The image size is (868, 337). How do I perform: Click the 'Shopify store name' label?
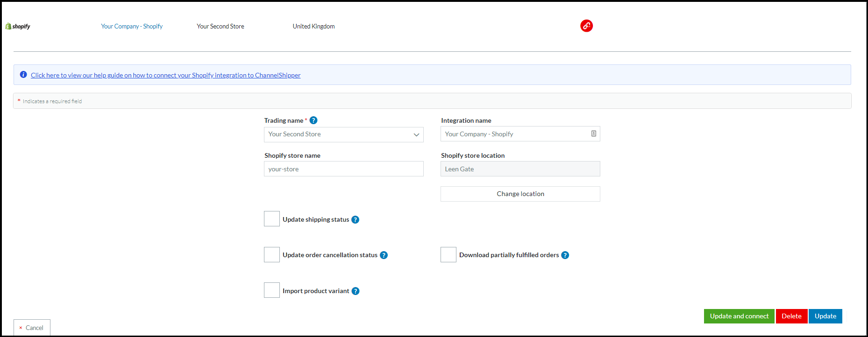(x=292, y=155)
